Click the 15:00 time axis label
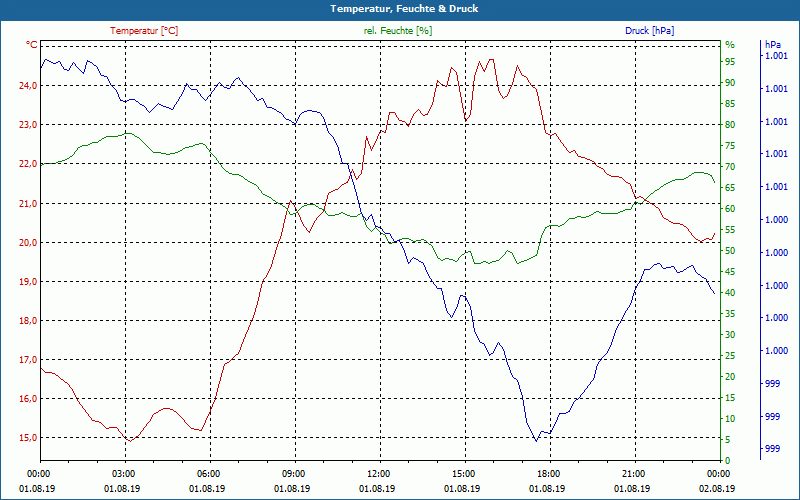800x500 pixels. pos(463,474)
